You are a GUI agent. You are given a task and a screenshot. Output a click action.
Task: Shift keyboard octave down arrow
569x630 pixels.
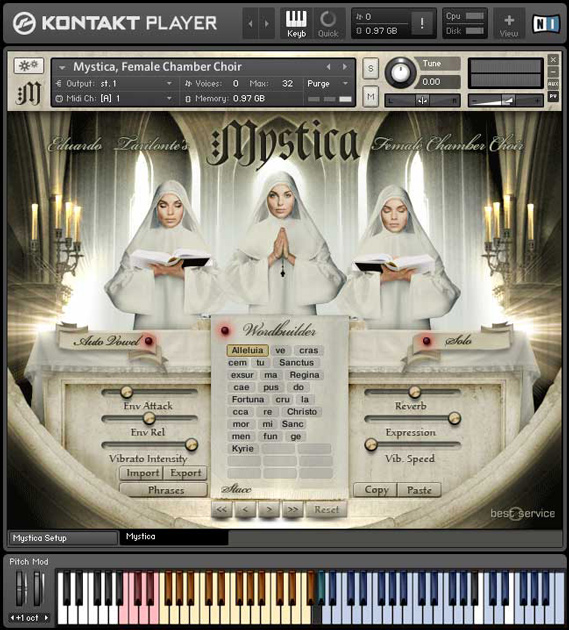pos(12,618)
